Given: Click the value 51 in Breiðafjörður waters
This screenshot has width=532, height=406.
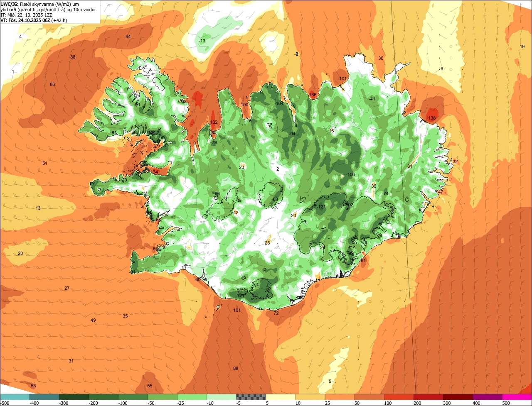Looking at the screenshot, I should (45, 163).
